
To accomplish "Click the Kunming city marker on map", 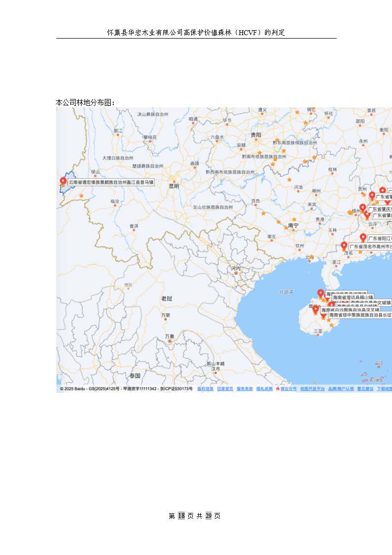I will pos(174,180).
